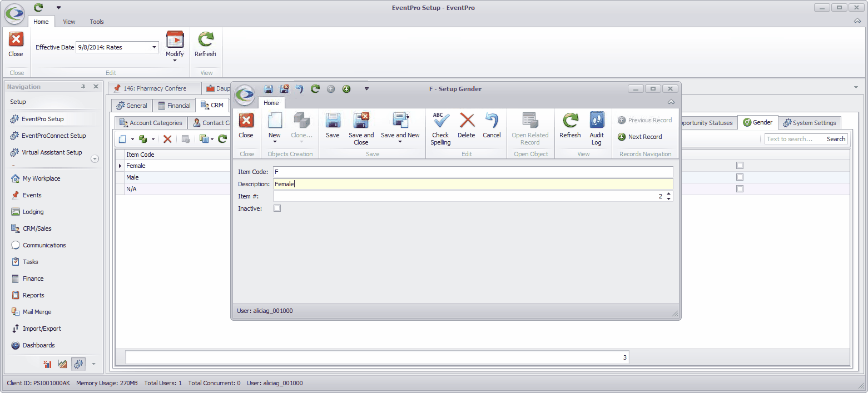Open EventPro application menu orb
Screen dimensions: 868x393
coord(14,14)
